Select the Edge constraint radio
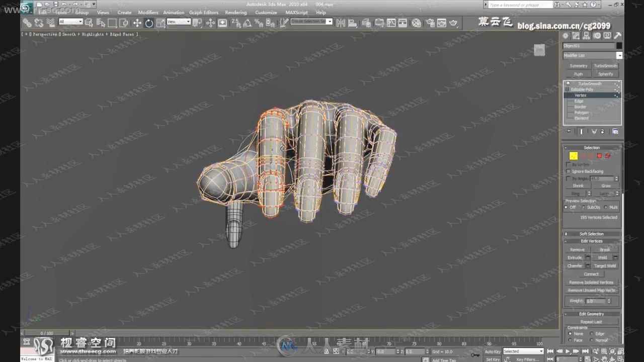The height and width of the screenshot is (362, 644). [592, 333]
